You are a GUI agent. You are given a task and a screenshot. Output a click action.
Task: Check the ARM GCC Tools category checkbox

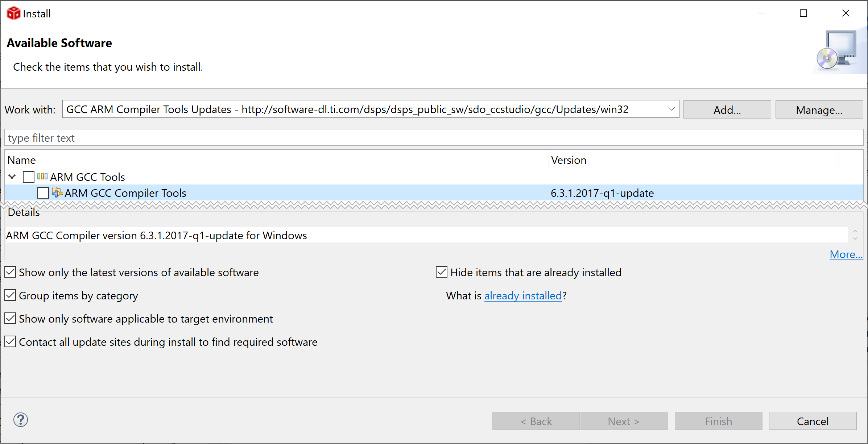coord(29,177)
